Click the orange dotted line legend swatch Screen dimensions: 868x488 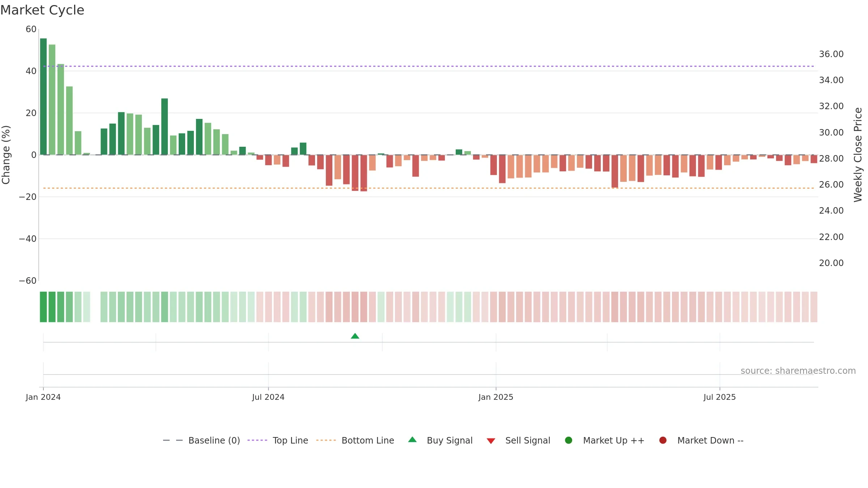326,440
